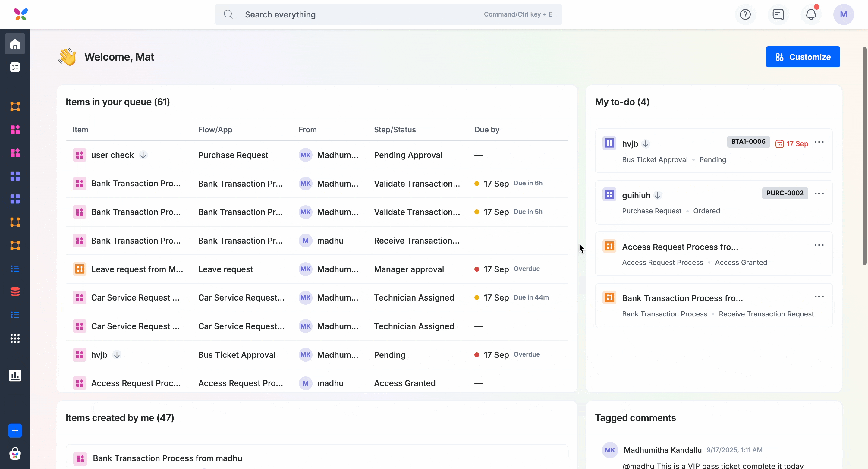This screenshot has width=868, height=469.
Task: Open Leave request from M queue item
Action: point(137,269)
